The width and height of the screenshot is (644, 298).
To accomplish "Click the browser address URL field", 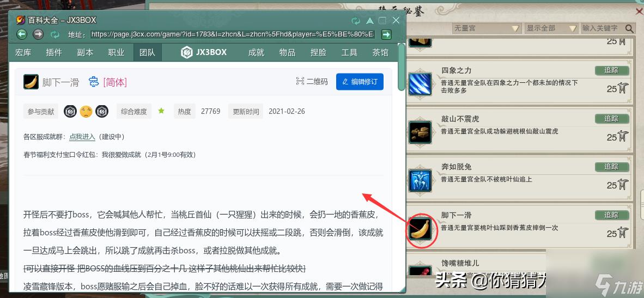I will point(233,34).
